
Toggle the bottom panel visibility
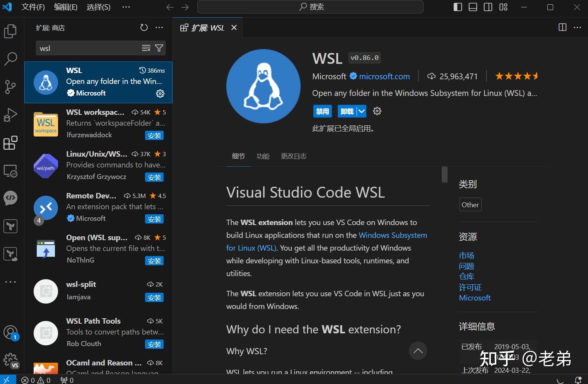(472, 7)
